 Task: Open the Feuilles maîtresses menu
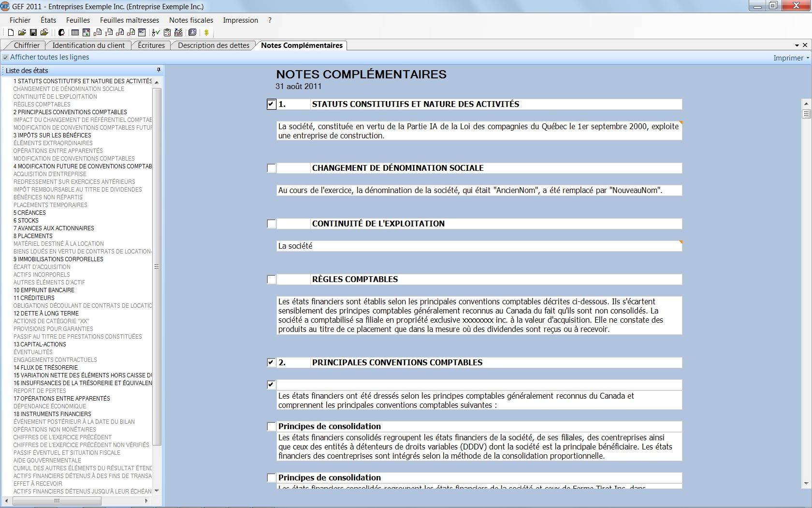(129, 20)
